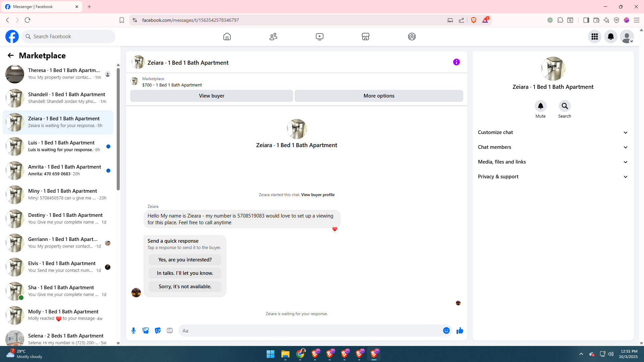Reload the page
Viewport: 644px width, 362px height.
(28, 20)
